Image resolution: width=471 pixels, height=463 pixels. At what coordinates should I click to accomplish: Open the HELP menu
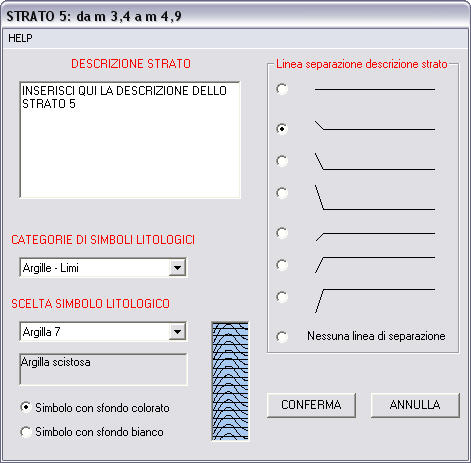pos(20,38)
